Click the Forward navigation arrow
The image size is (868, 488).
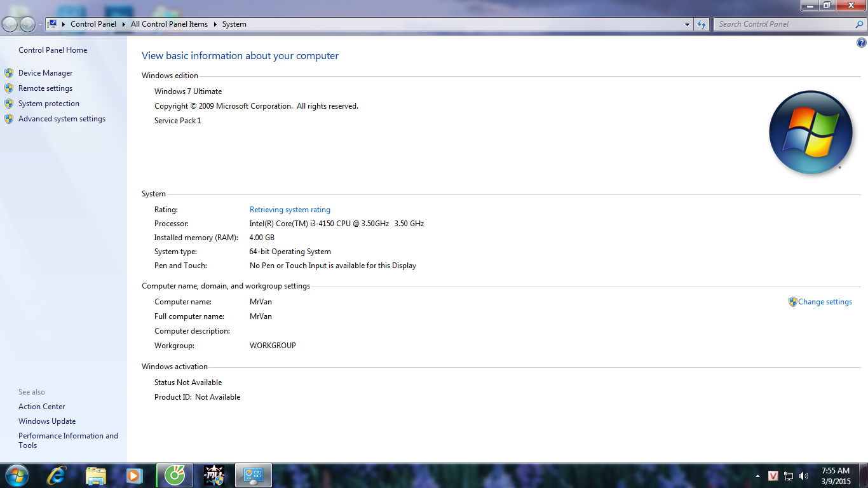pos(27,24)
